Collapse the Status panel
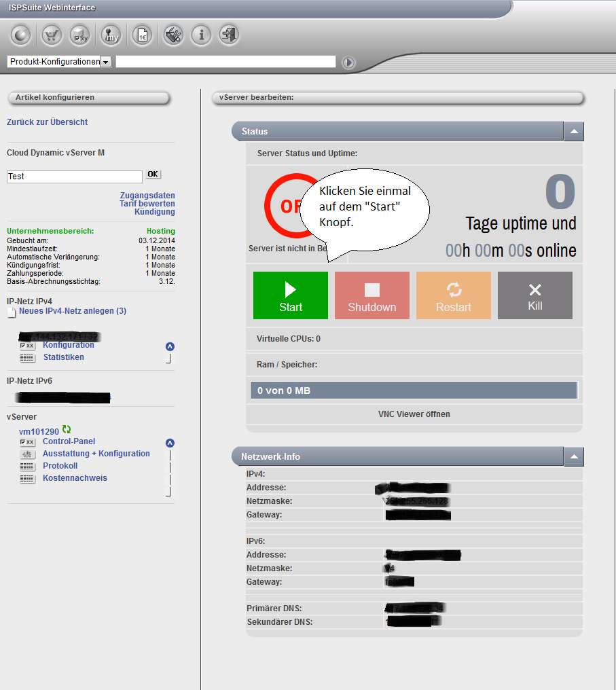This screenshot has height=690, width=616. point(574,131)
